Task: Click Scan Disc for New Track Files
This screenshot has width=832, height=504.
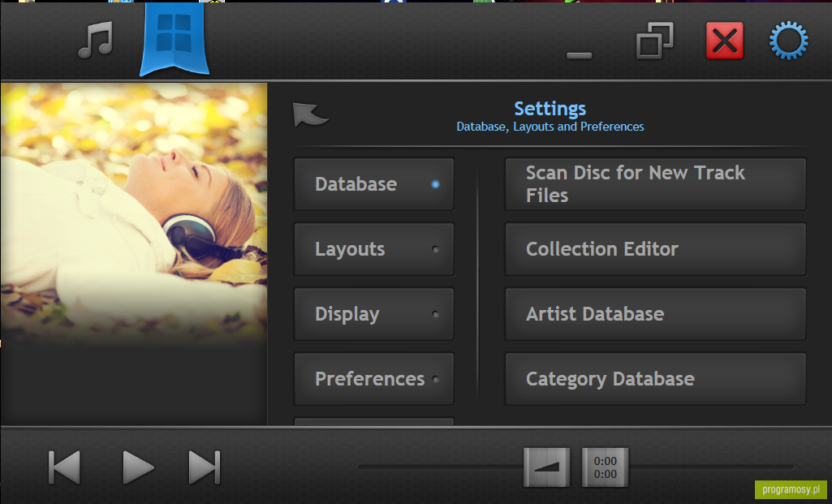Action: pyautogui.click(x=655, y=184)
